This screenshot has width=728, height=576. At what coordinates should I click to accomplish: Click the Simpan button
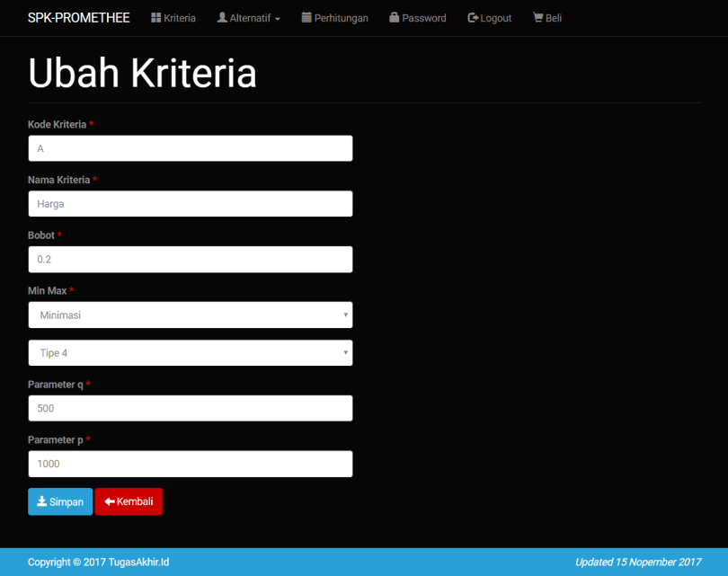(x=59, y=501)
